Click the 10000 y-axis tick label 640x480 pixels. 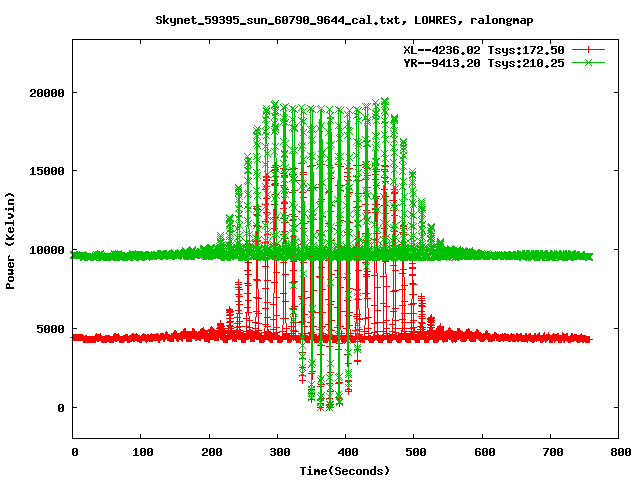click(47, 250)
